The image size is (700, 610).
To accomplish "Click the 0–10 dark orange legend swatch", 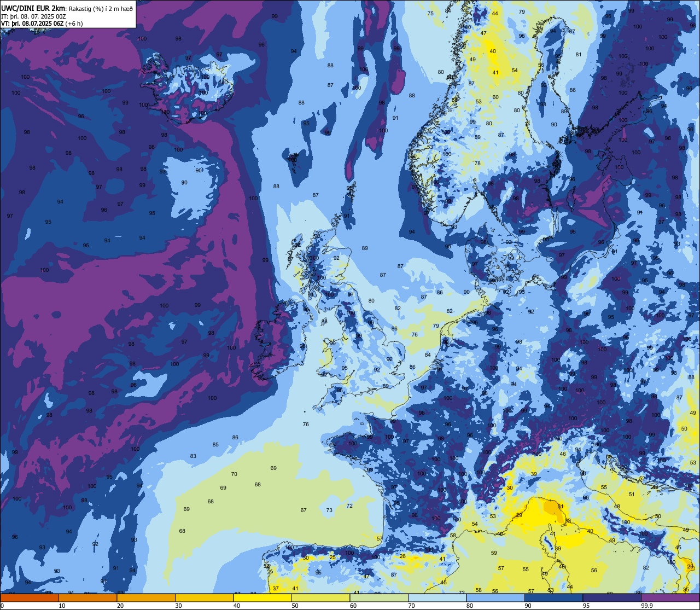I will click(x=30, y=597).
